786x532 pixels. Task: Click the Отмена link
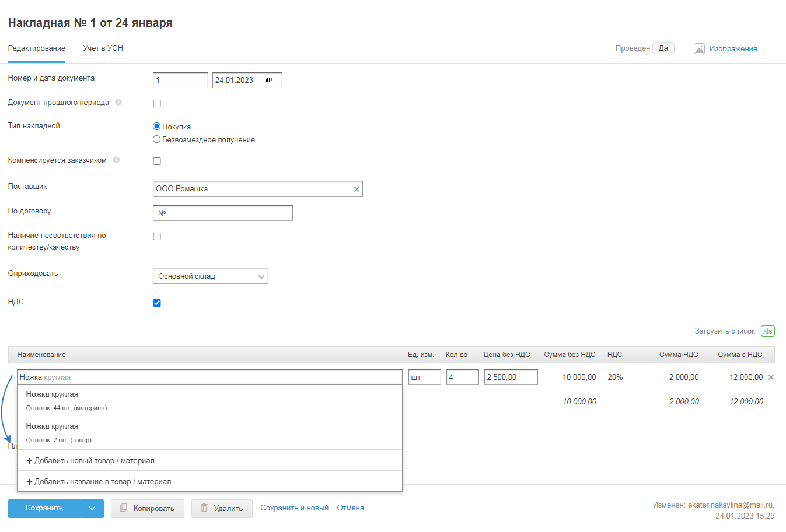point(350,508)
